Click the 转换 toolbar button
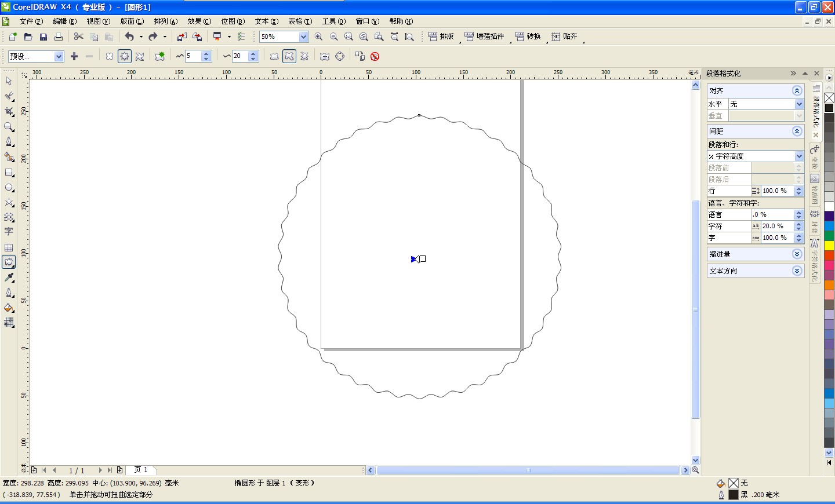Screen dimensions: 835x504 pos(528,36)
